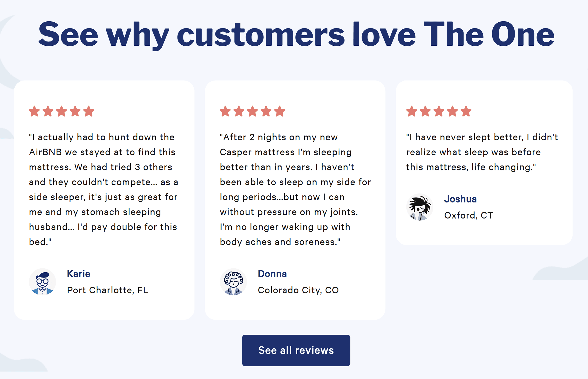Click the middle star in Donna's five-star rating
The image size is (588, 379).
pos(252,111)
